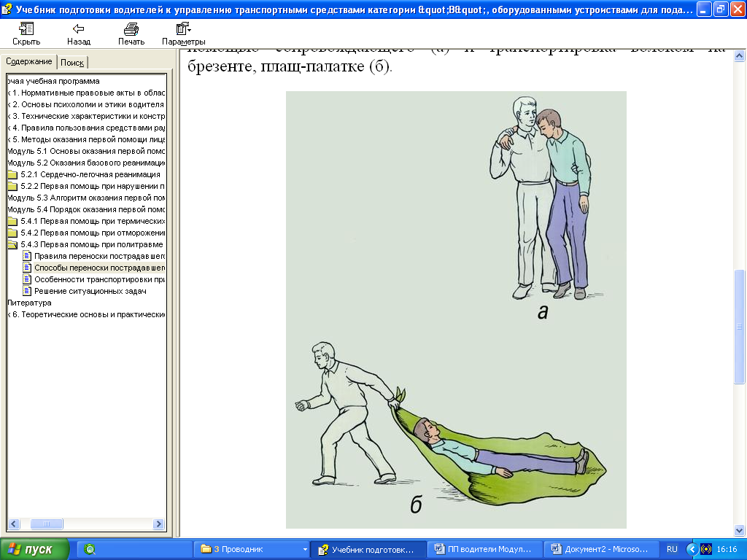This screenshot has width=747, height=560.
Task: Go back with the Назад arrow icon
Action: tap(79, 29)
